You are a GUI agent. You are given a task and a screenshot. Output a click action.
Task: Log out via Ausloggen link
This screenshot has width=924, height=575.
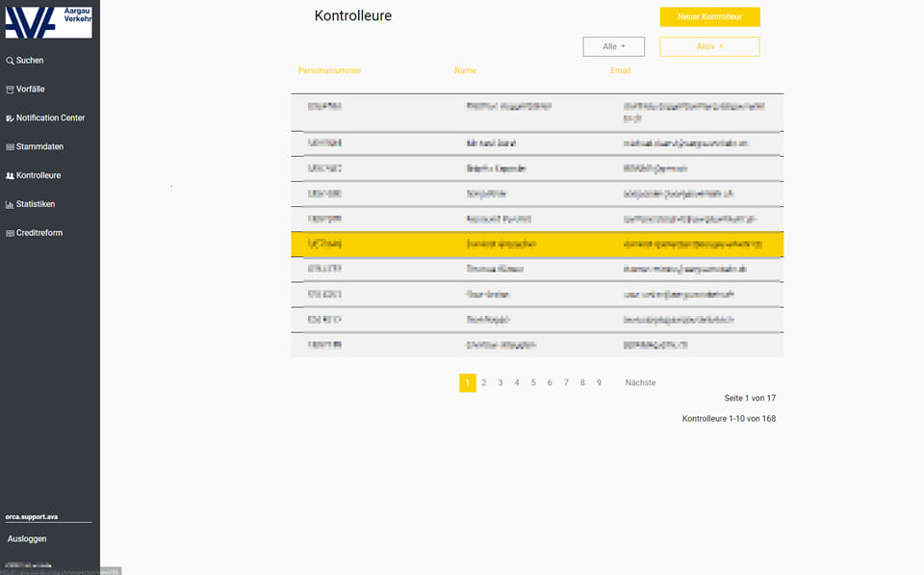[x=27, y=538]
